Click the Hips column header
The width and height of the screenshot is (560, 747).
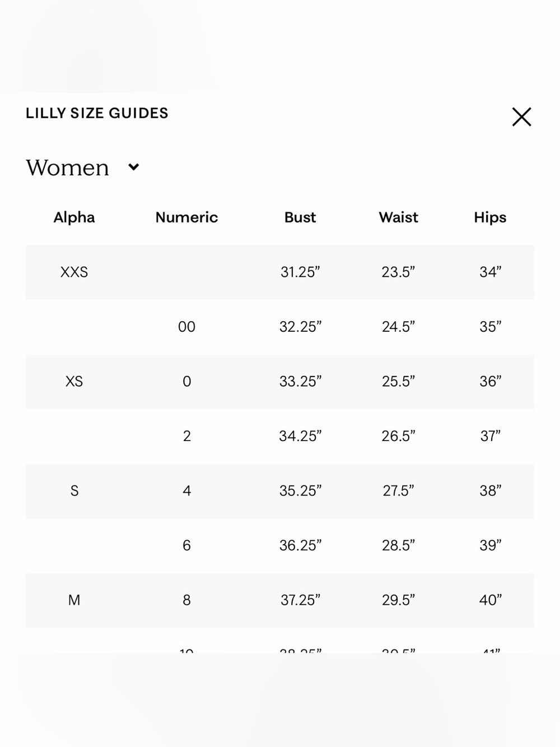[x=490, y=217]
